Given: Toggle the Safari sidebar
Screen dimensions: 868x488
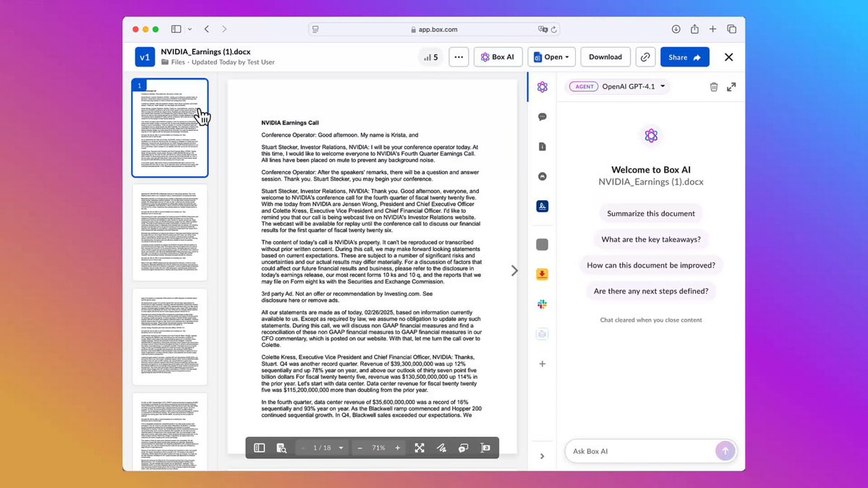Looking at the screenshot, I should [x=176, y=30].
